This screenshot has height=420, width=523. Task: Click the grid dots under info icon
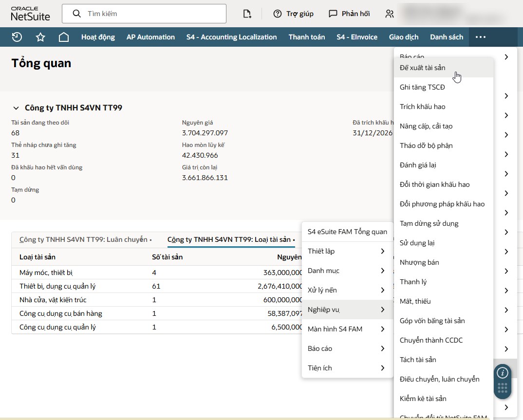pyautogui.click(x=503, y=388)
